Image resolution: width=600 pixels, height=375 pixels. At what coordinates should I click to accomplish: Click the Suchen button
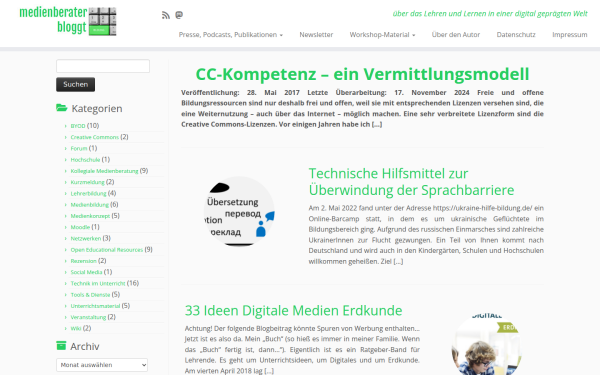75,85
